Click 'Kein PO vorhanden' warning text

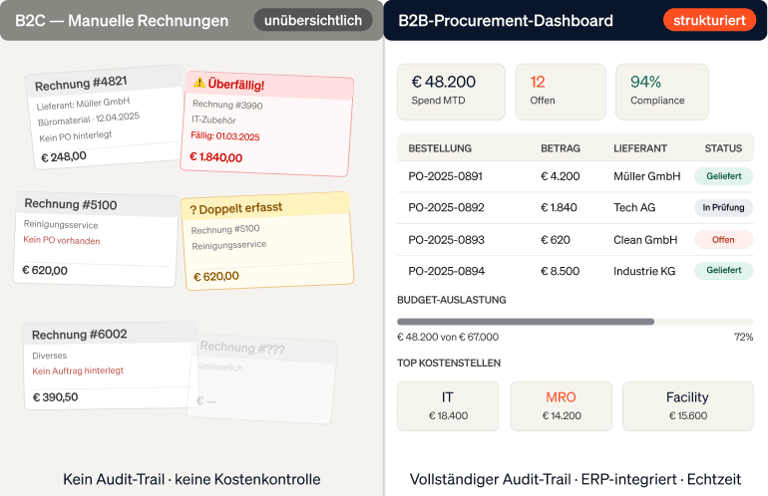(x=62, y=240)
